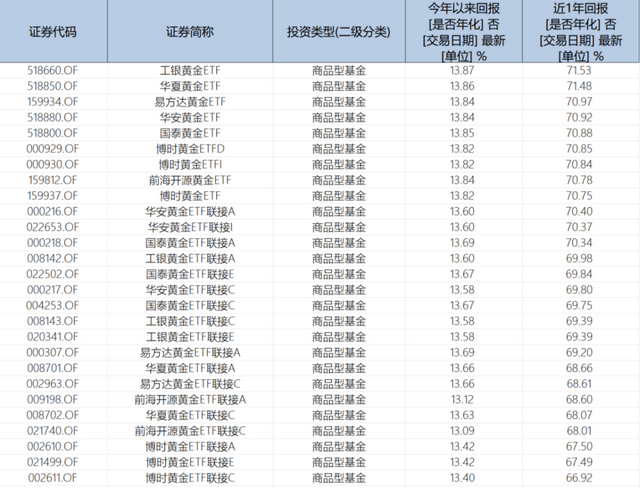Click the 1-year return value 66.92
640x488 pixels.
pyautogui.click(x=579, y=477)
